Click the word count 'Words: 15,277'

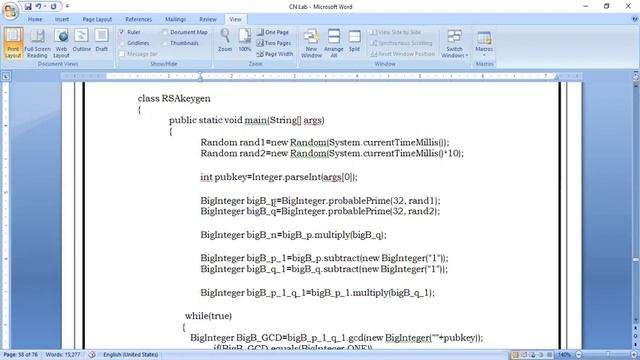coord(63,355)
